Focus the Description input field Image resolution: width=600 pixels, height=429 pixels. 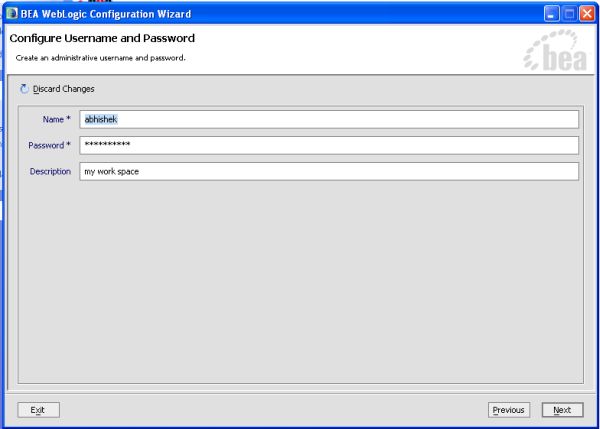(329, 171)
